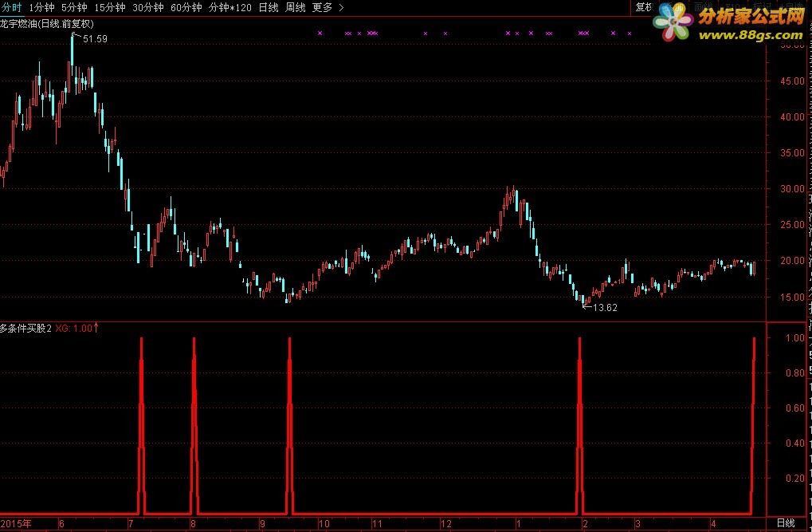The height and width of the screenshot is (532, 812).
Task: Select the 15分钟 period tab
Action: [110, 7]
